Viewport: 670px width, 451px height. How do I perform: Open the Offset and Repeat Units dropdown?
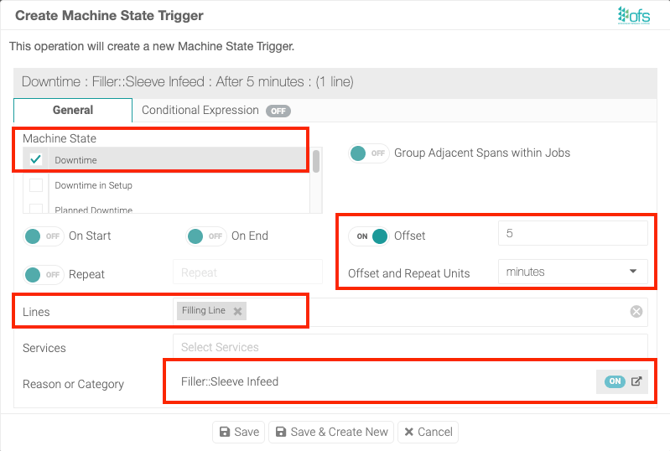click(x=572, y=272)
